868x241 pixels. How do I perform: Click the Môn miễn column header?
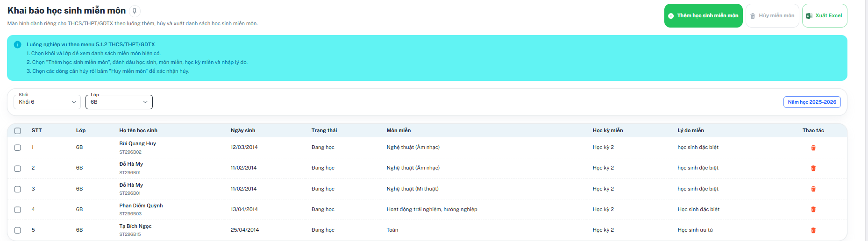tap(398, 130)
